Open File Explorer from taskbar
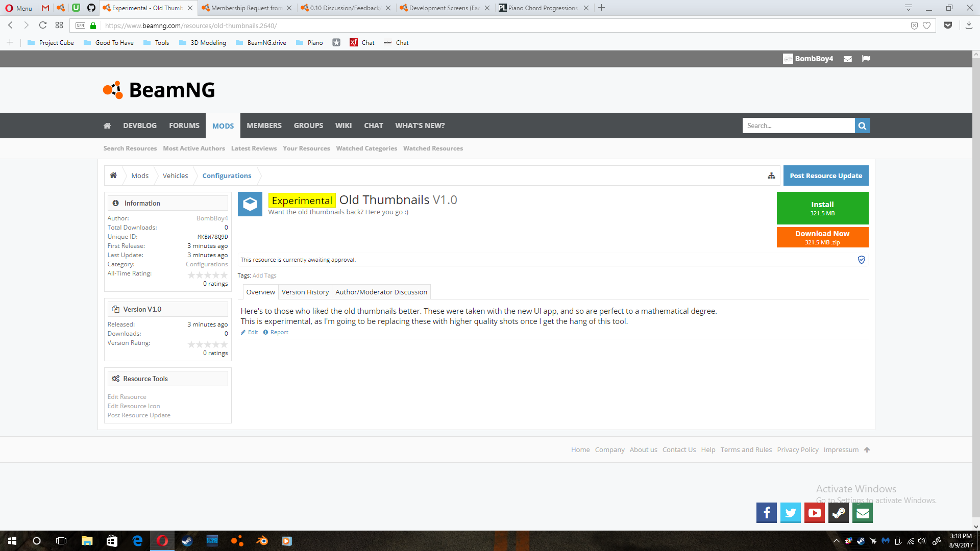The width and height of the screenshot is (980, 551). 87,541
